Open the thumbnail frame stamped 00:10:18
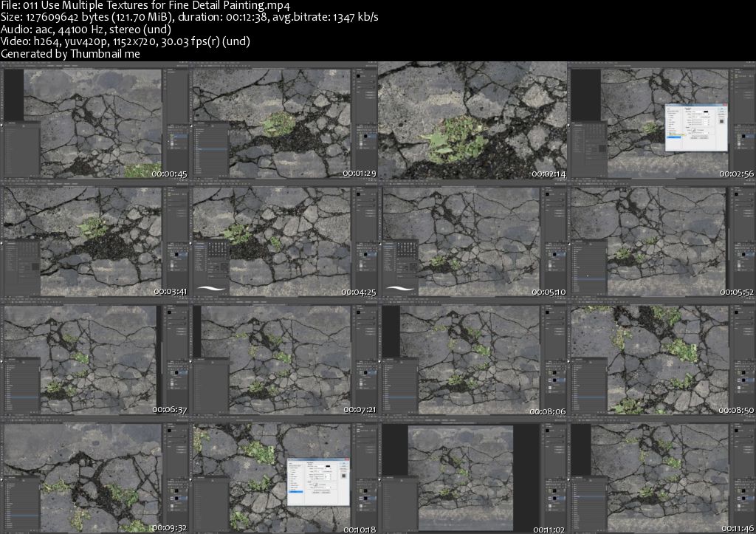Image resolution: width=756 pixels, height=534 pixels. [283, 475]
